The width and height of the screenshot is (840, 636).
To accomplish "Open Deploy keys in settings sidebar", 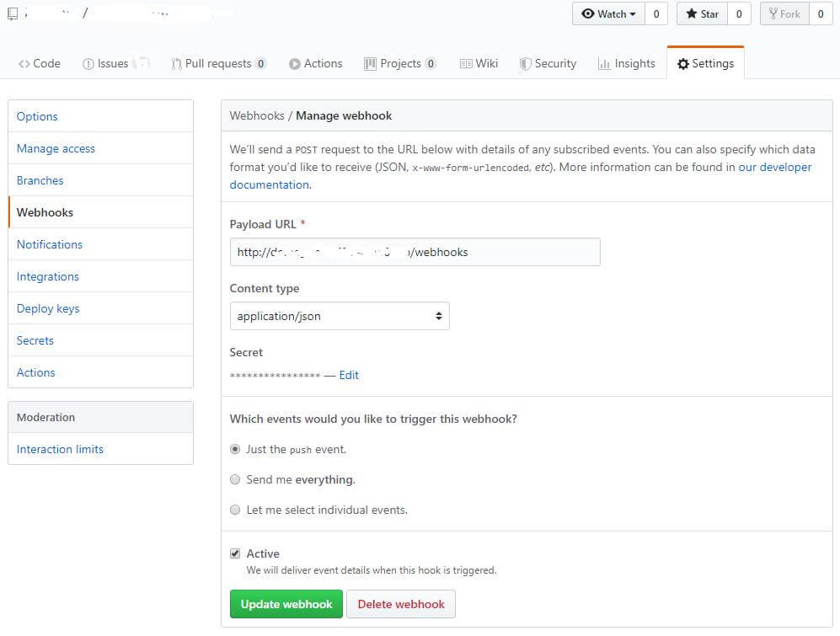I will [x=48, y=308].
